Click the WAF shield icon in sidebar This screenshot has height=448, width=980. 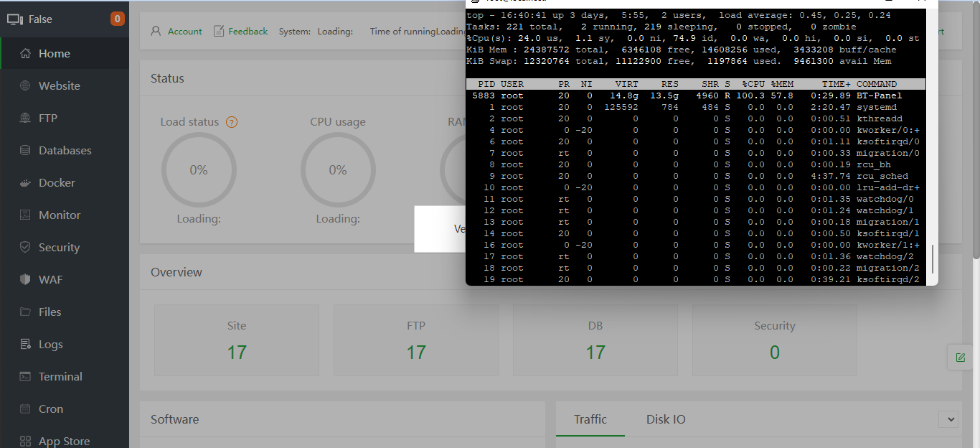point(25,280)
